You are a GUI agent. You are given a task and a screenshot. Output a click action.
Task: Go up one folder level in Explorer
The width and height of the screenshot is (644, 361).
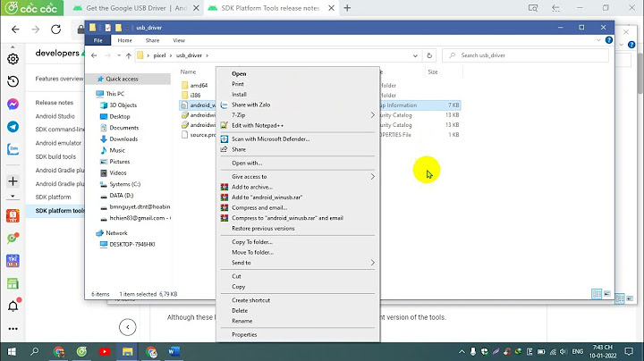click(x=129, y=55)
